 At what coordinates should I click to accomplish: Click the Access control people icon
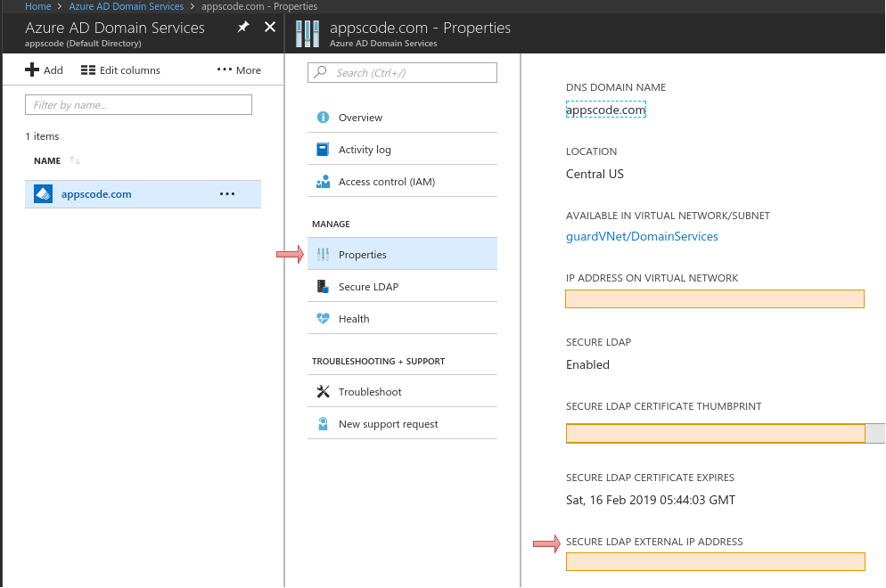[323, 182]
